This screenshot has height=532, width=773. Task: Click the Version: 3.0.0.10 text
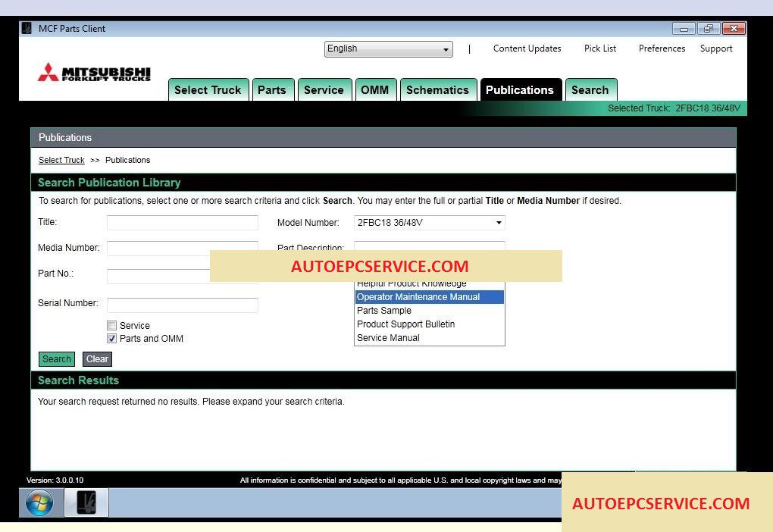pyautogui.click(x=55, y=480)
